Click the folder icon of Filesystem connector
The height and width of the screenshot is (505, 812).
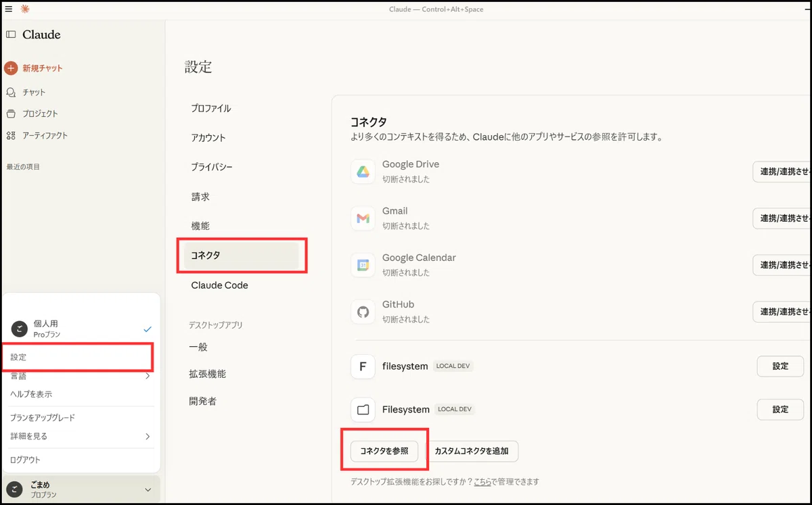point(363,410)
